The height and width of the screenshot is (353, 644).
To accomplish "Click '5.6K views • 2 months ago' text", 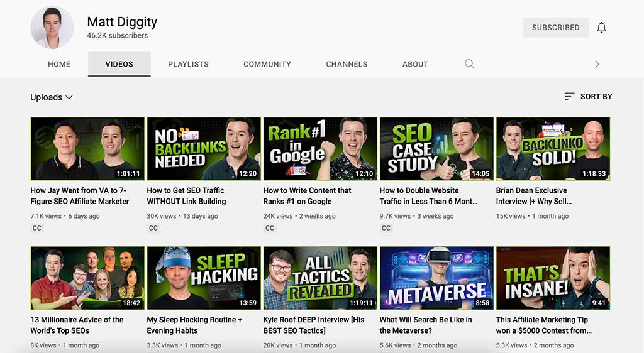I will click(x=418, y=345).
